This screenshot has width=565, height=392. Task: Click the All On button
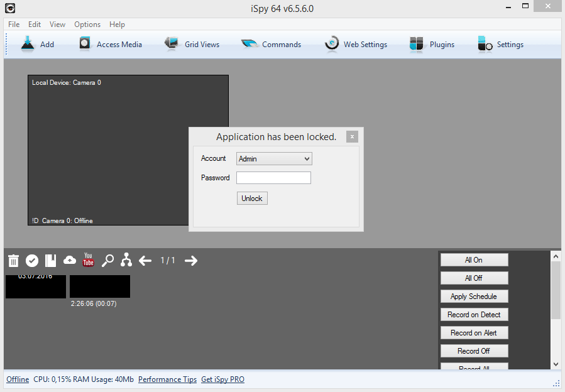click(474, 260)
